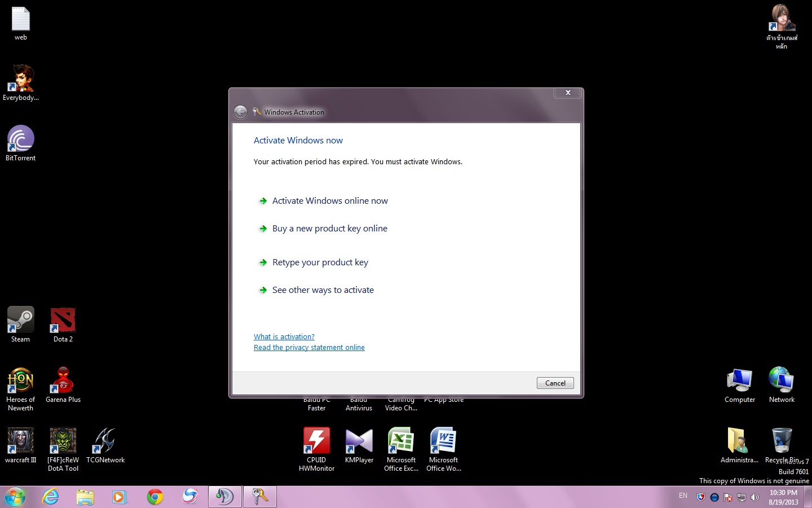Screen dimensions: 812x508
Task: Select the TCGNetwork desktop shortcut
Action: coord(105,446)
